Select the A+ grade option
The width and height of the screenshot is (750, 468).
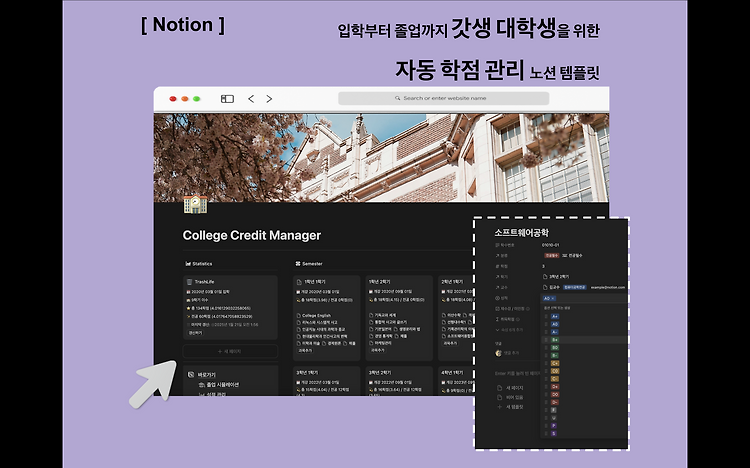(x=555, y=316)
